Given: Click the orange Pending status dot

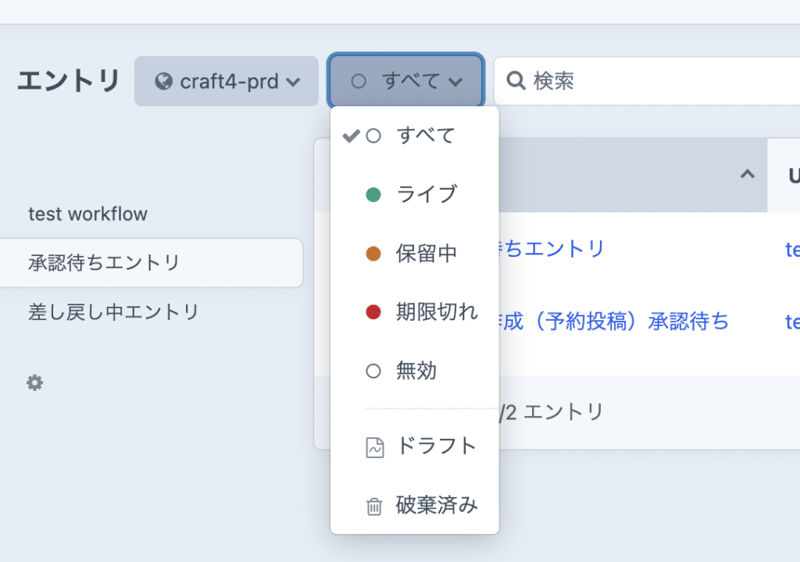Looking at the screenshot, I should 373,254.
